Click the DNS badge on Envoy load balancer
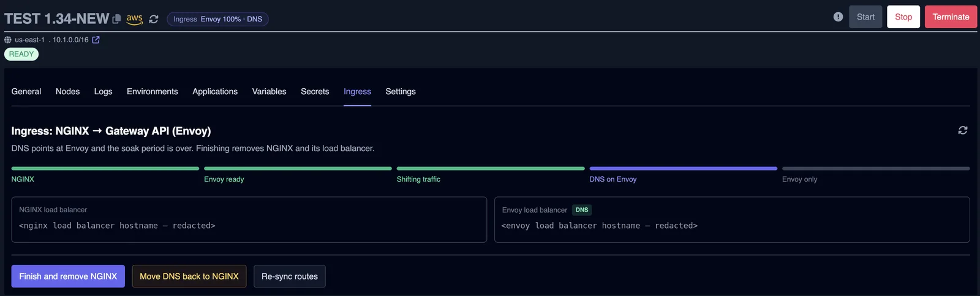Image resolution: width=980 pixels, height=296 pixels. point(582,210)
